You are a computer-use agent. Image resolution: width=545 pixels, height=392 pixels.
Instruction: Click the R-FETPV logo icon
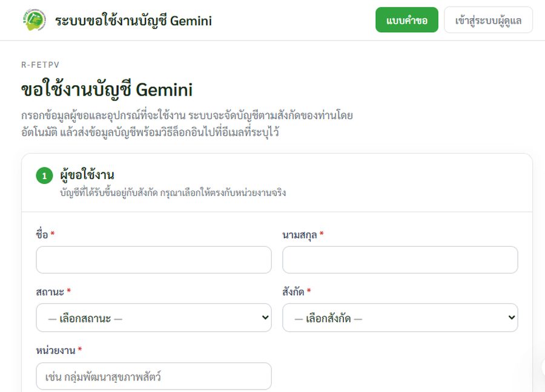pyautogui.click(x=34, y=20)
